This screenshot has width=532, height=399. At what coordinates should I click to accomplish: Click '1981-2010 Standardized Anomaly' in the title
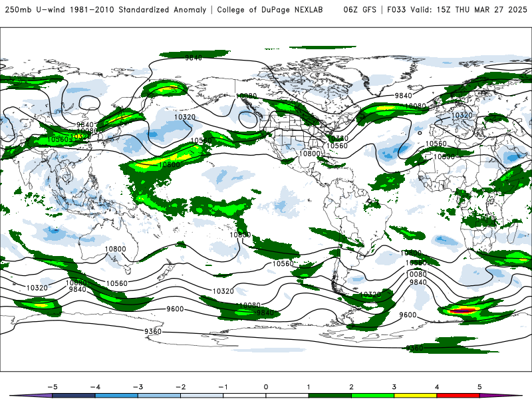click(138, 9)
